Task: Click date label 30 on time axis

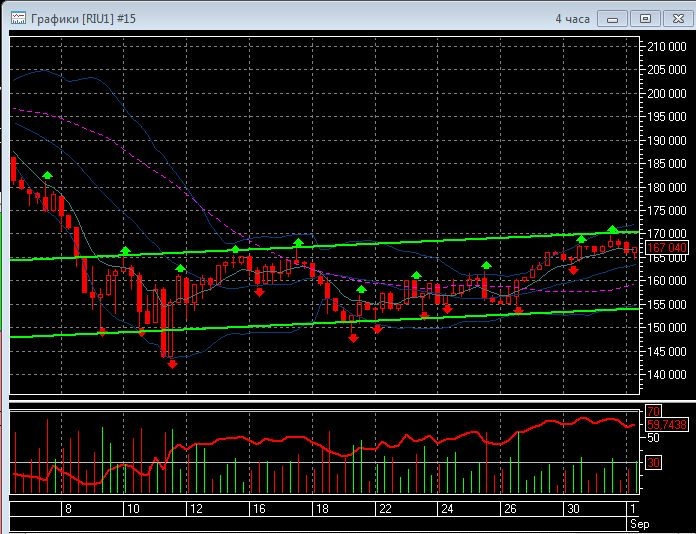Action: pyautogui.click(x=573, y=509)
